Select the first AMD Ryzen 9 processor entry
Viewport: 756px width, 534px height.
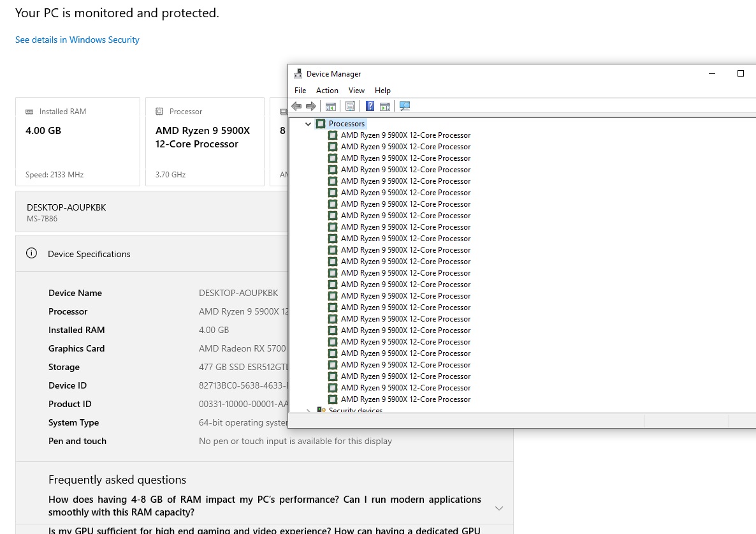tap(405, 135)
